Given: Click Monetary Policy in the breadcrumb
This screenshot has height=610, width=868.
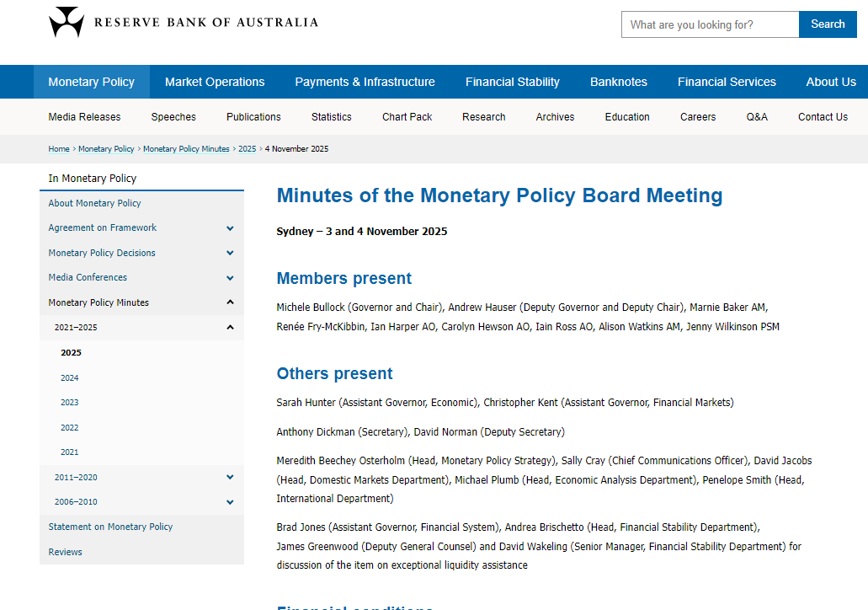Looking at the screenshot, I should (x=106, y=149).
